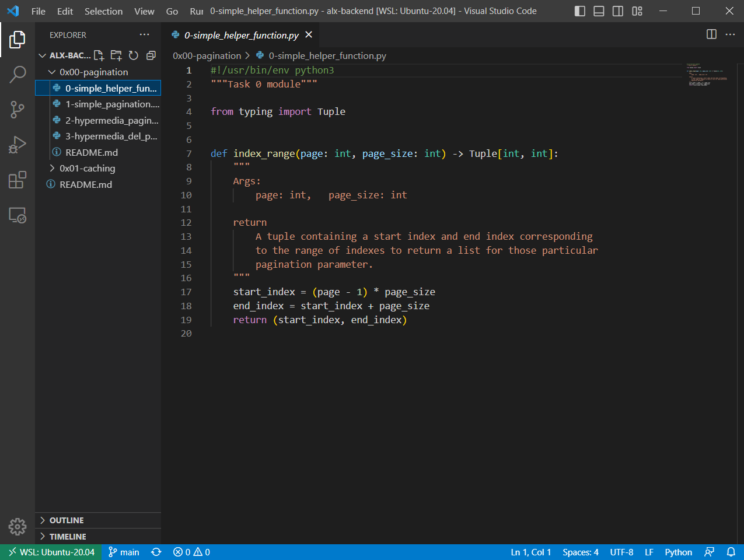Open the Extensions view
744x560 pixels.
tap(18, 180)
